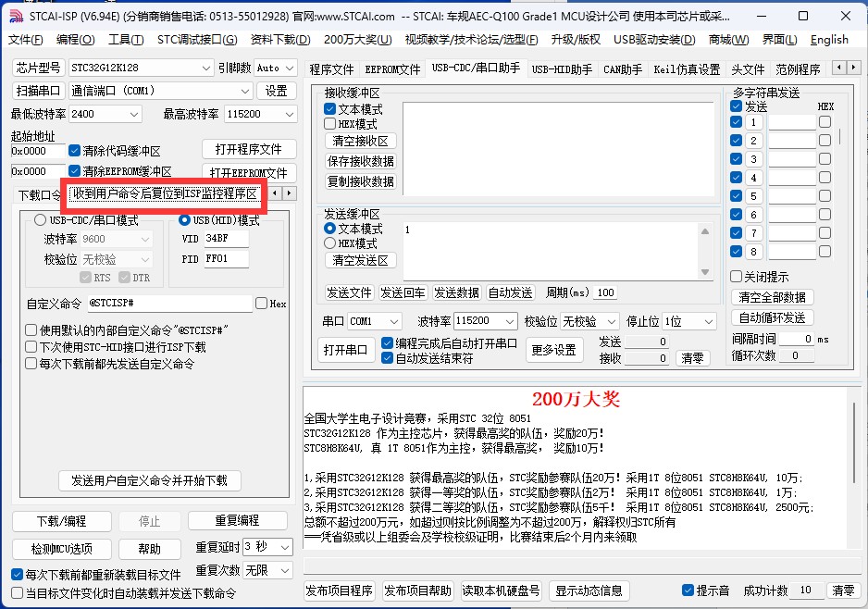Expand the chip model STC32G12K128 dropdown
Image resolution: width=868 pixels, height=609 pixels.
tap(141, 68)
